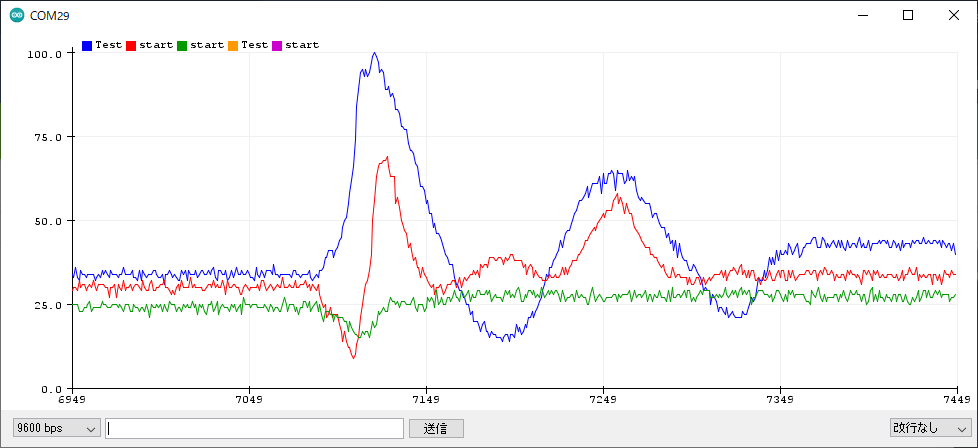Click the 7149 x-axis label

(x=426, y=399)
